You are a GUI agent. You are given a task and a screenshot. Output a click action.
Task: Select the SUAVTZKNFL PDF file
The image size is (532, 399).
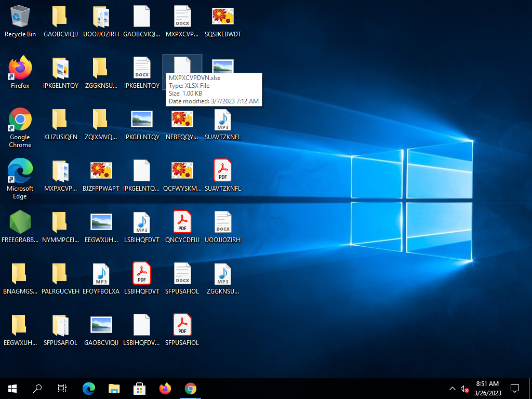point(223,171)
